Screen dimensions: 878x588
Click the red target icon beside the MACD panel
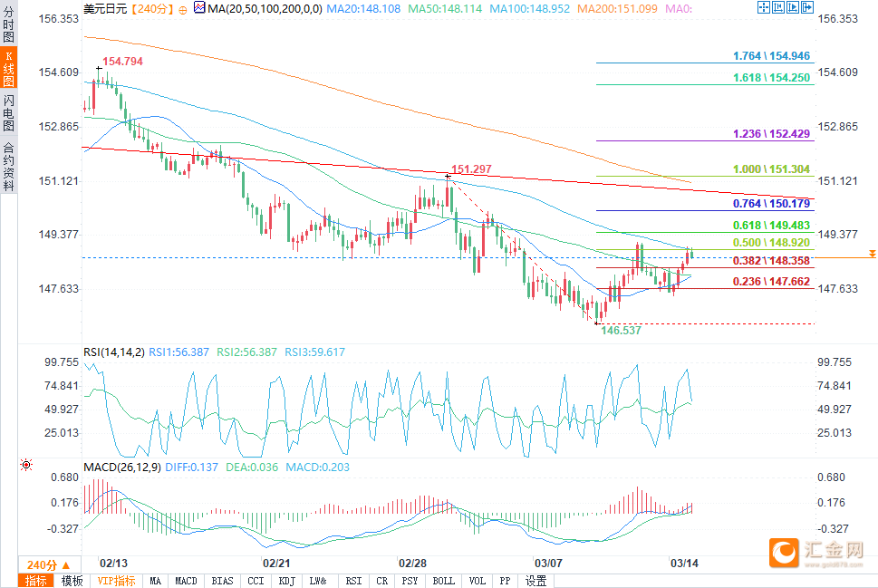tap(26, 465)
